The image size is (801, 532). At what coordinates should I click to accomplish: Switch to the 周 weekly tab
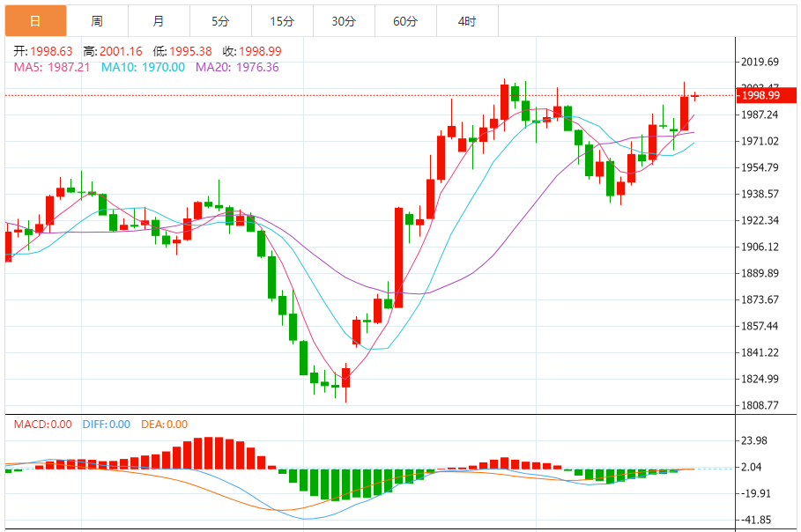coord(98,21)
